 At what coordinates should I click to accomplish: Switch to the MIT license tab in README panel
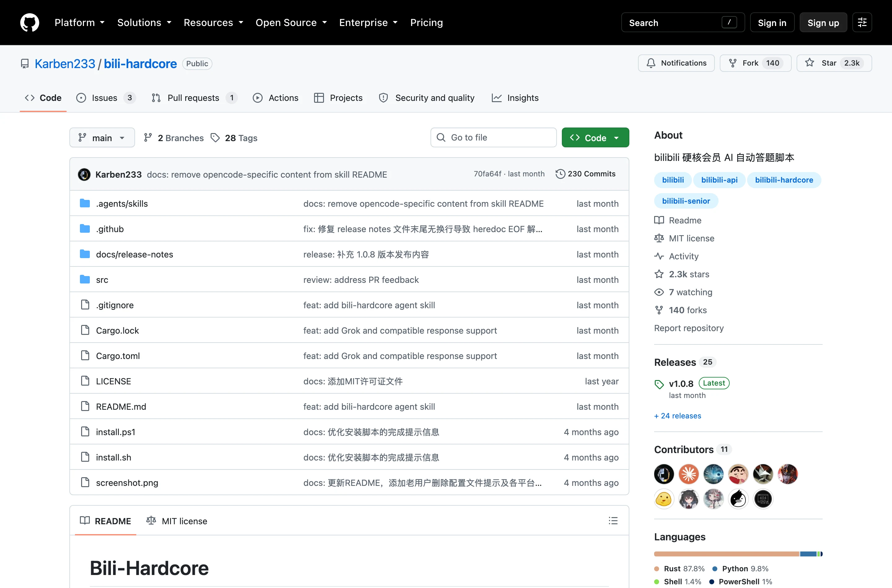[177, 521]
